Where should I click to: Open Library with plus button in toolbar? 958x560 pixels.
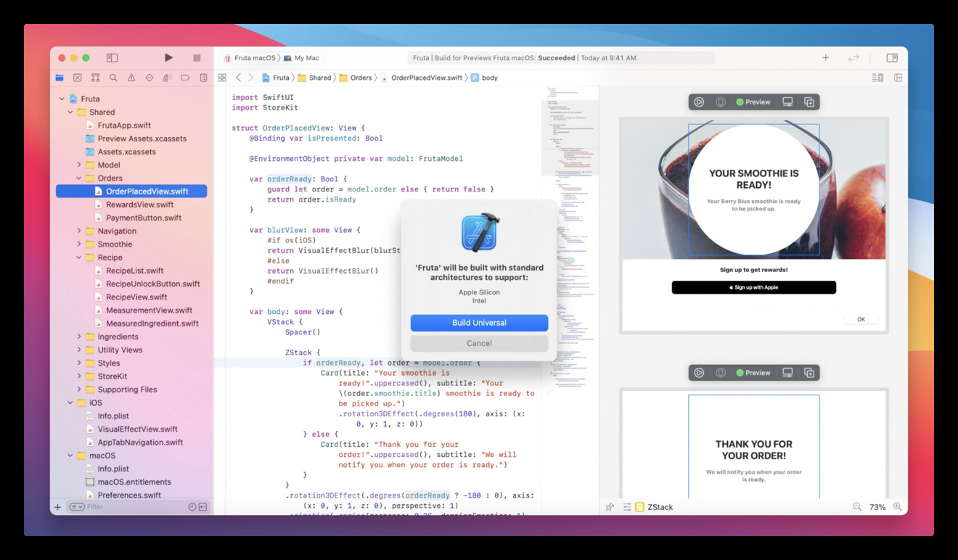click(825, 58)
